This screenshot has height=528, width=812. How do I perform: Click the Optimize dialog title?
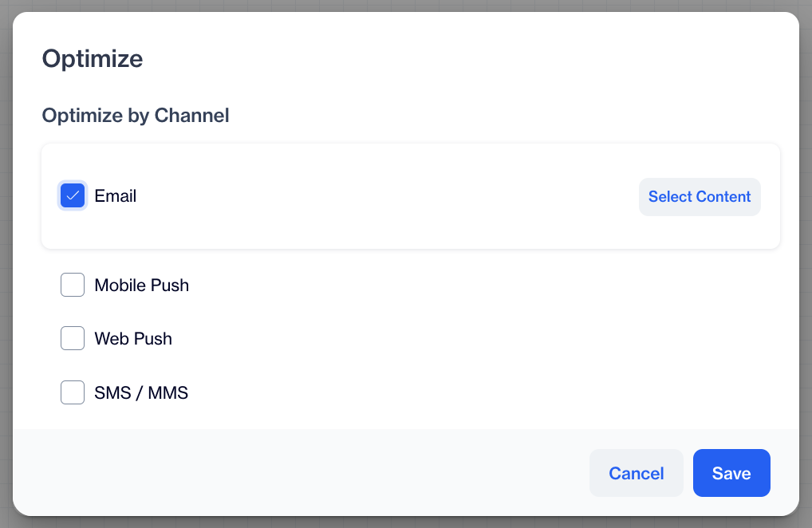pyautogui.click(x=93, y=59)
